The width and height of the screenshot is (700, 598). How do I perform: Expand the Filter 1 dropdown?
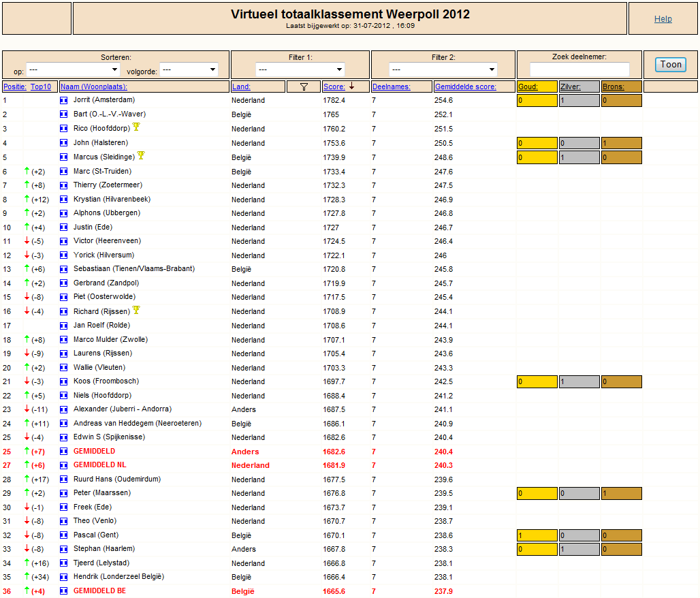coord(300,69)
